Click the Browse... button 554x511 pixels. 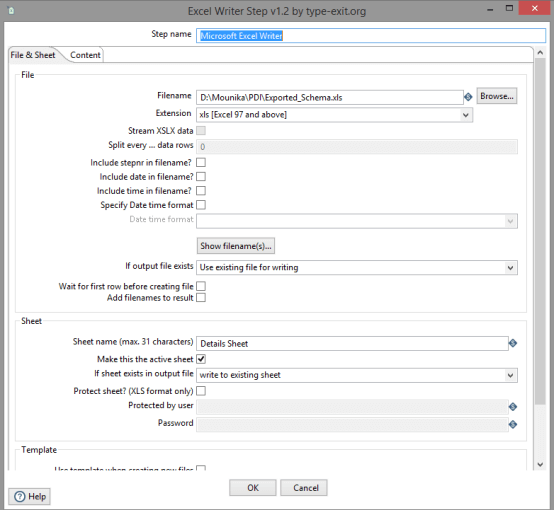pyautogui.click(x=497, y=96)
